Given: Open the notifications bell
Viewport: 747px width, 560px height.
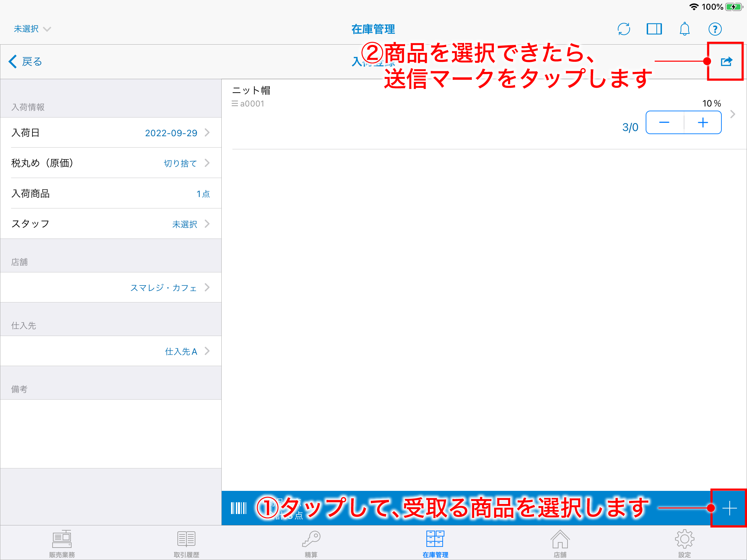Looking at the screenshot, I should [684, 29].
